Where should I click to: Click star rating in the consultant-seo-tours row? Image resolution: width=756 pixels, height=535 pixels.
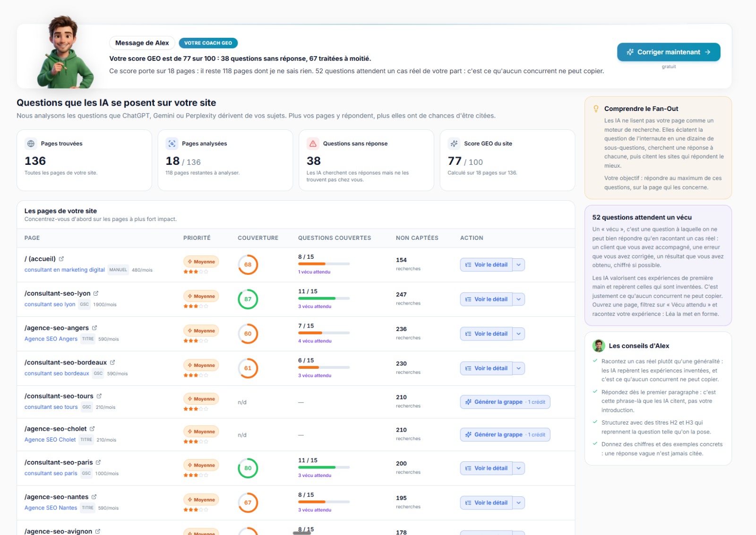point(196,409)
